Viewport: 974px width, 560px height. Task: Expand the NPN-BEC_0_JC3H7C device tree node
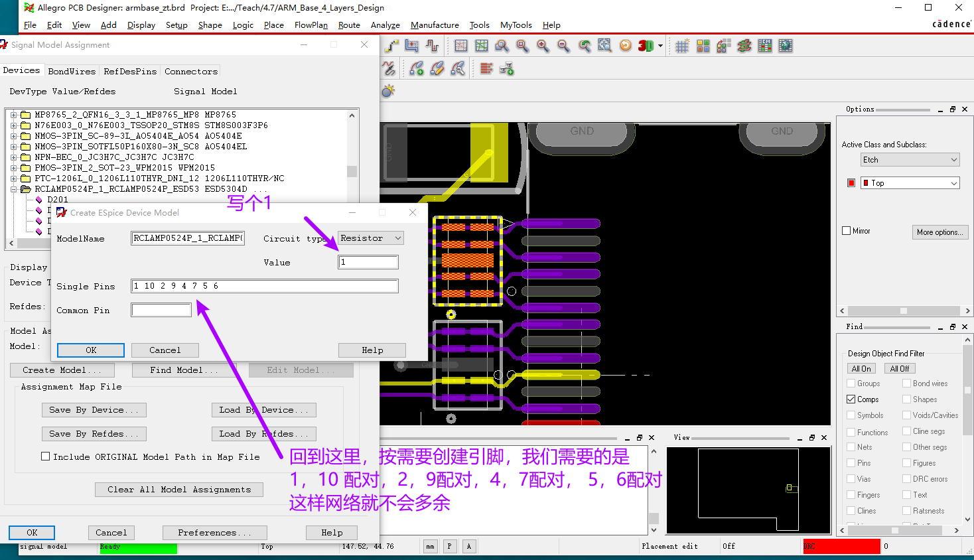pyautogui.click(x=13, y=157)
